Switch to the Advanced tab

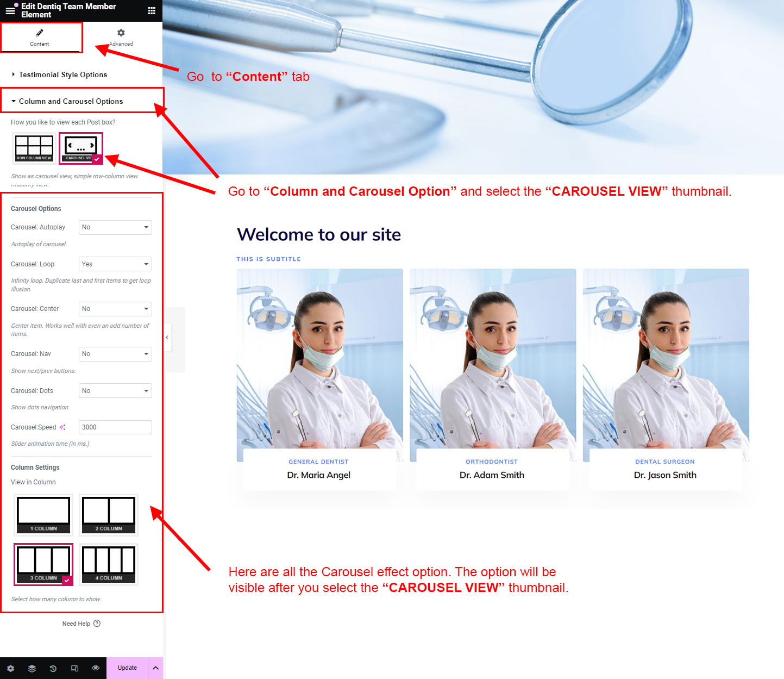121,38
